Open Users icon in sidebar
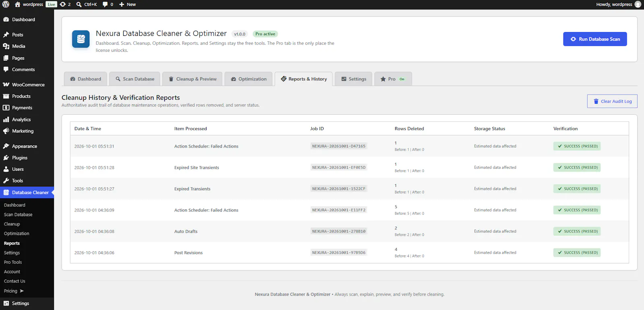This screenshot has height=310, width=644. coord(6,169)
